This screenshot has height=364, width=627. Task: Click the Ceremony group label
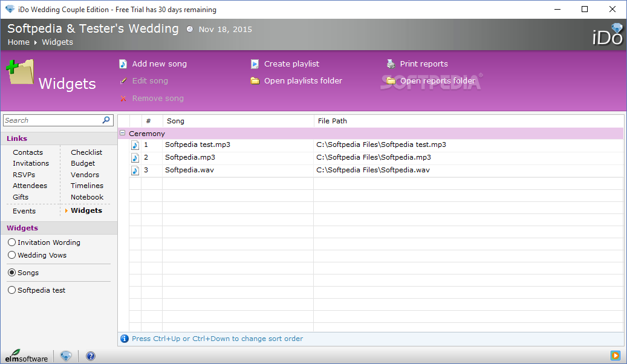point(147,134)
